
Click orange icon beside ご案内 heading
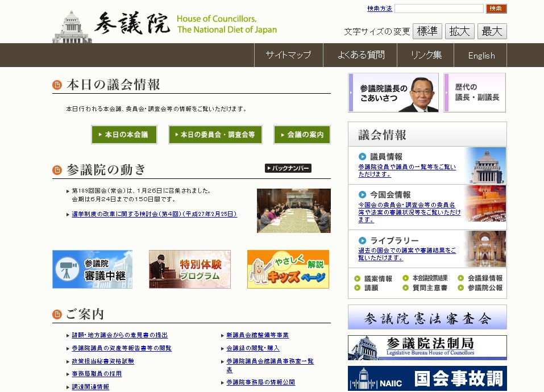(57, 314)
